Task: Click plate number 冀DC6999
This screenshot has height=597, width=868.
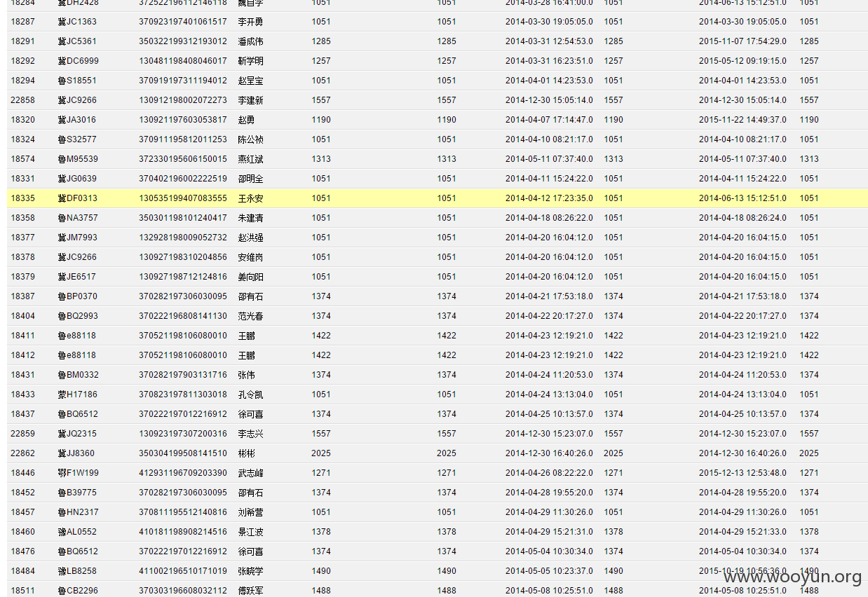Action: (x=78, y=61)
